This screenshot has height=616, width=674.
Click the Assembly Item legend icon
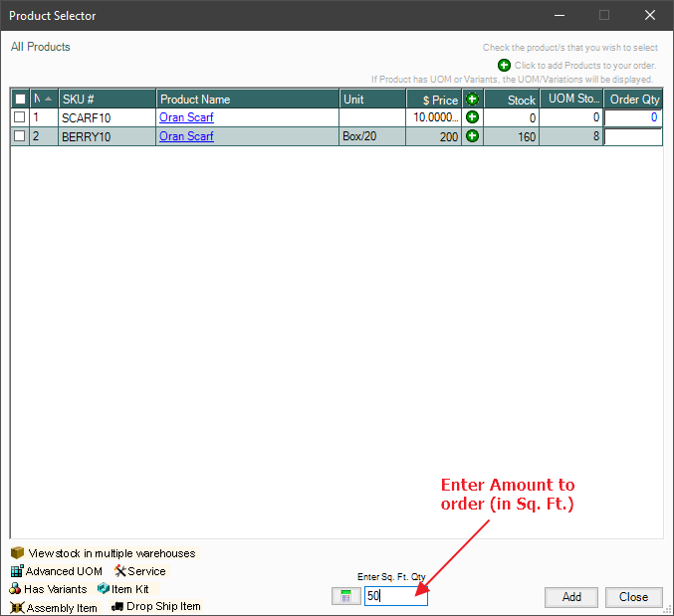(17, 607)
